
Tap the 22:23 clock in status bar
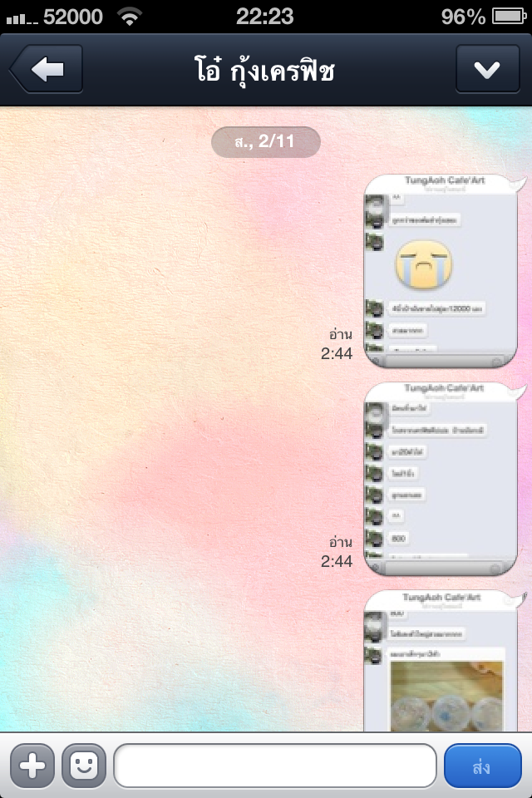(x=264, y=17)
